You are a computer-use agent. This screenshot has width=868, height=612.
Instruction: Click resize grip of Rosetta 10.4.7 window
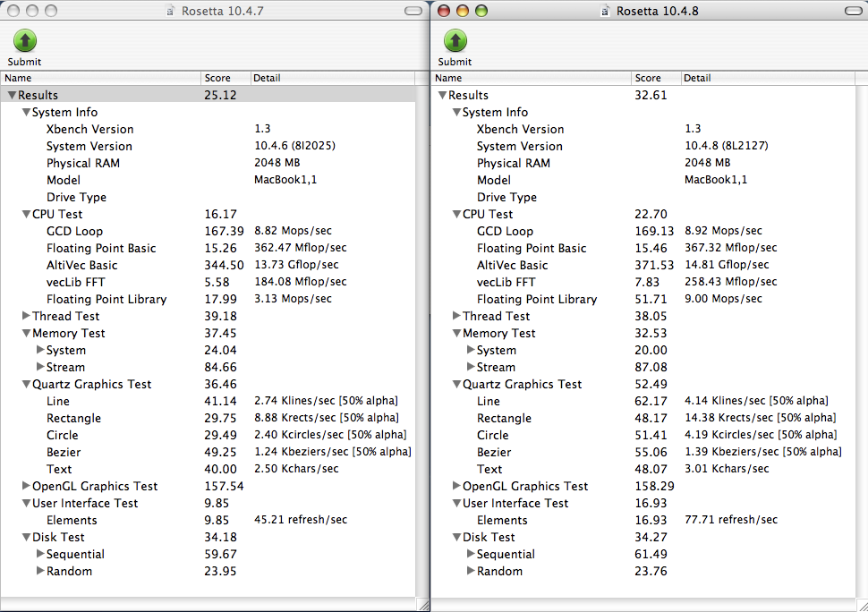pos(423,606)
